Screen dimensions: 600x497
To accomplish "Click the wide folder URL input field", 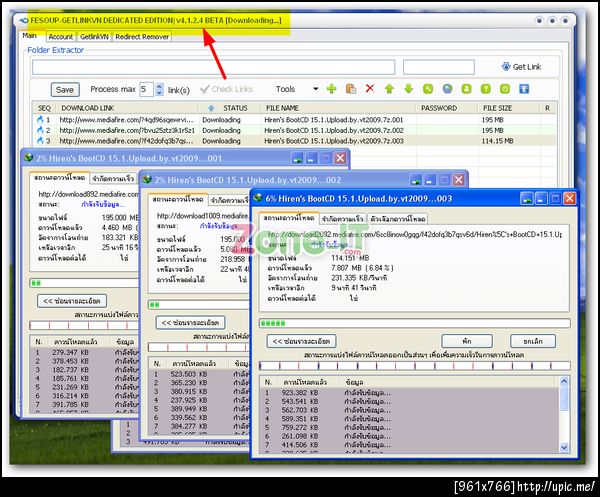I will pos(214,67).
